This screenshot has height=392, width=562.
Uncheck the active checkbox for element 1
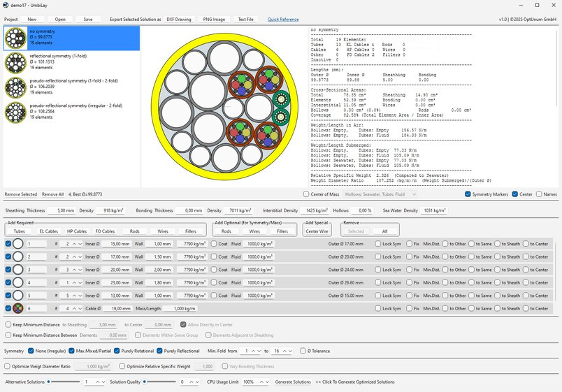pyautogui.click(x=8, y=244)
